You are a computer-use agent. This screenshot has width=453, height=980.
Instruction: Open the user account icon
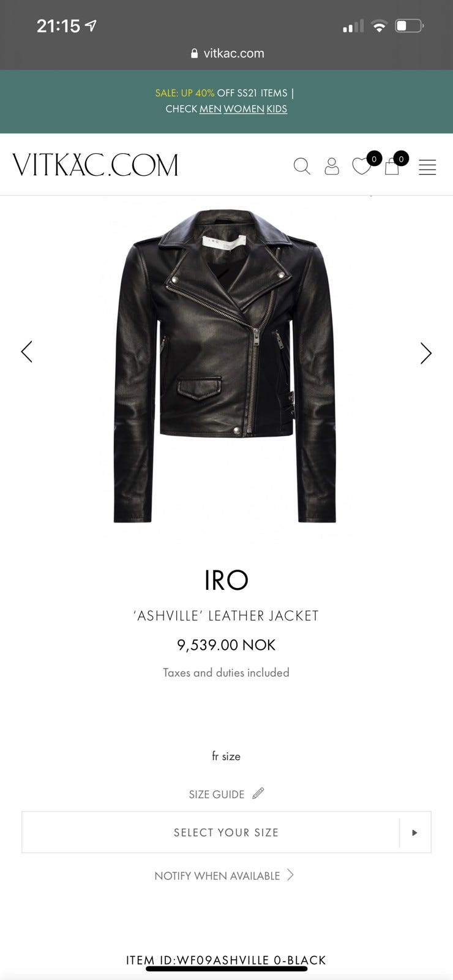click(332, 166)
